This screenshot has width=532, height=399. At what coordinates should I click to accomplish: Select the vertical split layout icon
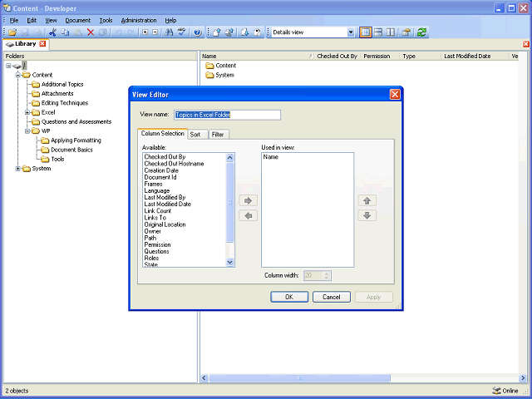[x=391, y=32]
